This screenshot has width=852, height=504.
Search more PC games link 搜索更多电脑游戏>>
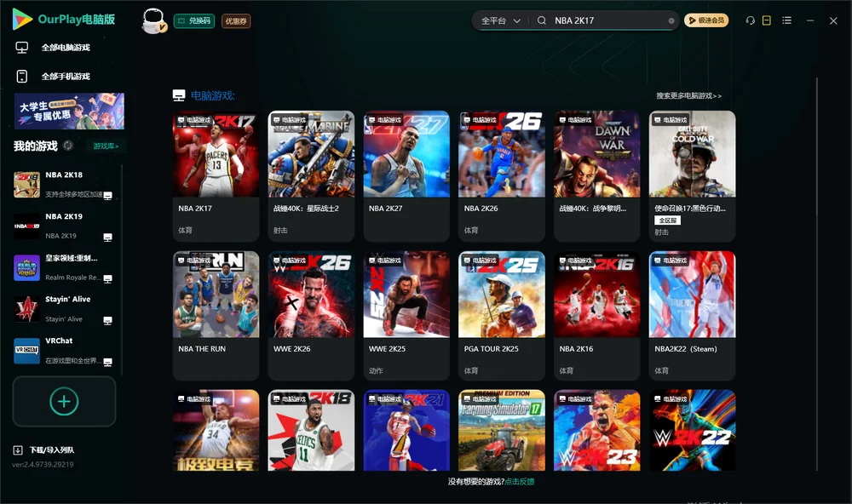689,96
